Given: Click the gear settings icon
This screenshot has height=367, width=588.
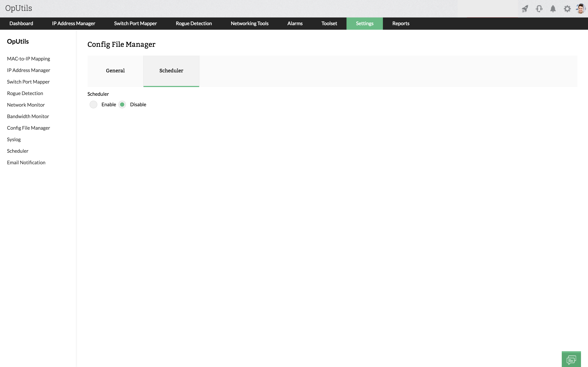Looking at the screenshot, I should click(567, 9).
